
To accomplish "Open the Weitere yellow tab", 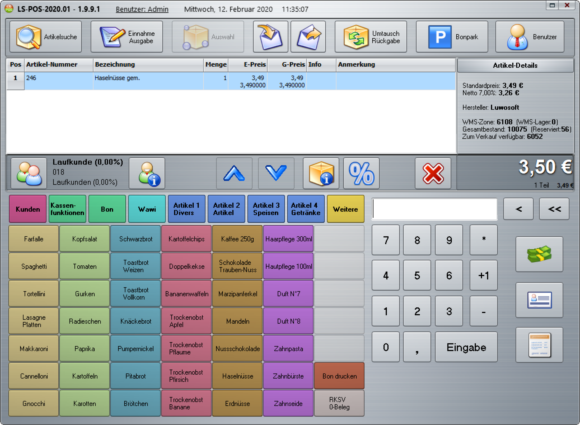I will coord(345,209).
